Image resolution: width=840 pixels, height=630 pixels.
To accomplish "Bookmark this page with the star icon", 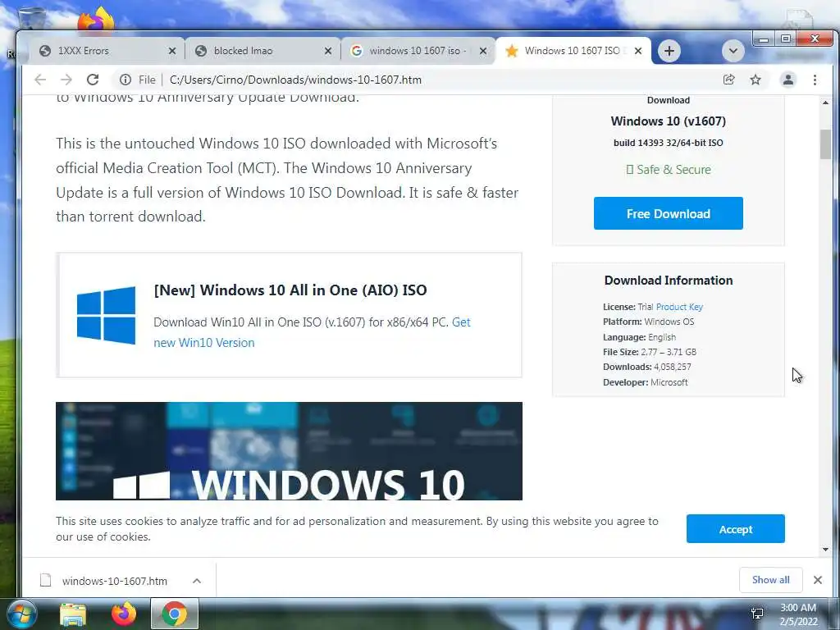I will [x=756, y=80].
